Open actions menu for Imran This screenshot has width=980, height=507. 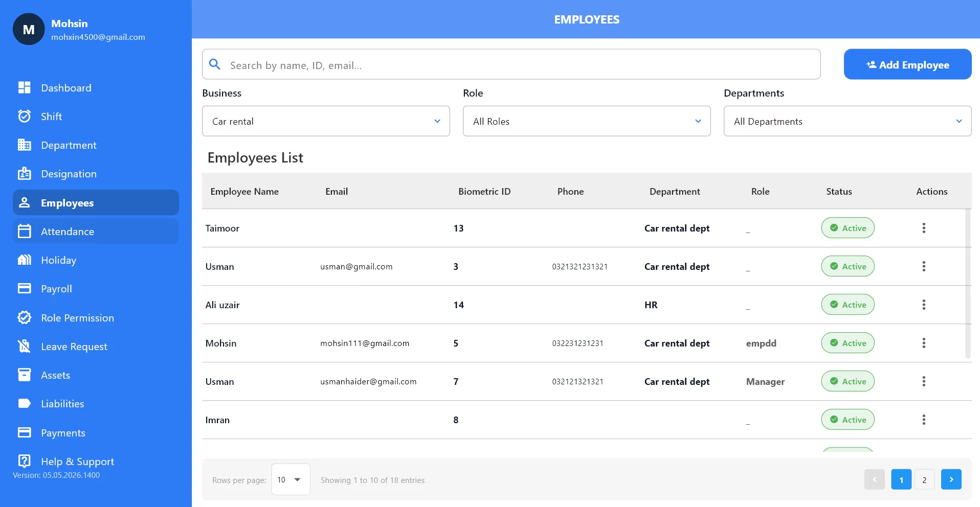tap(924, 420)
